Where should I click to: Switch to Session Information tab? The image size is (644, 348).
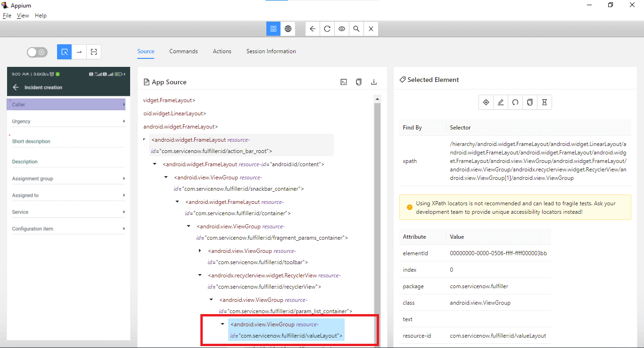(271, 51)
